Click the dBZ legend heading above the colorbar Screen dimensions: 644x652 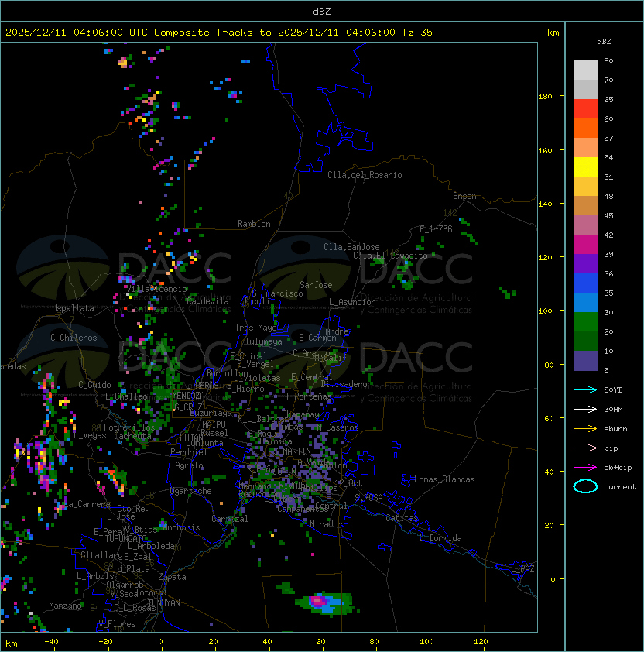604,42
